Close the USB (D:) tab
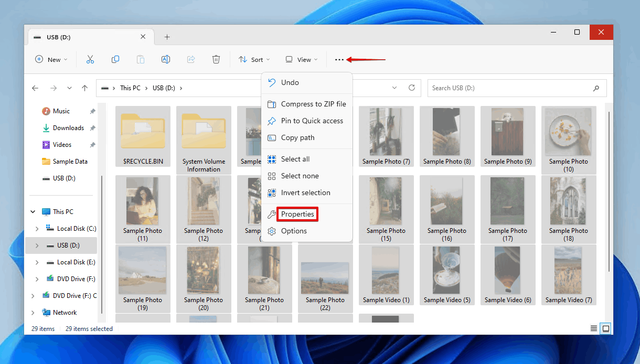Screen dimensions: 640x364 [143, 37]
